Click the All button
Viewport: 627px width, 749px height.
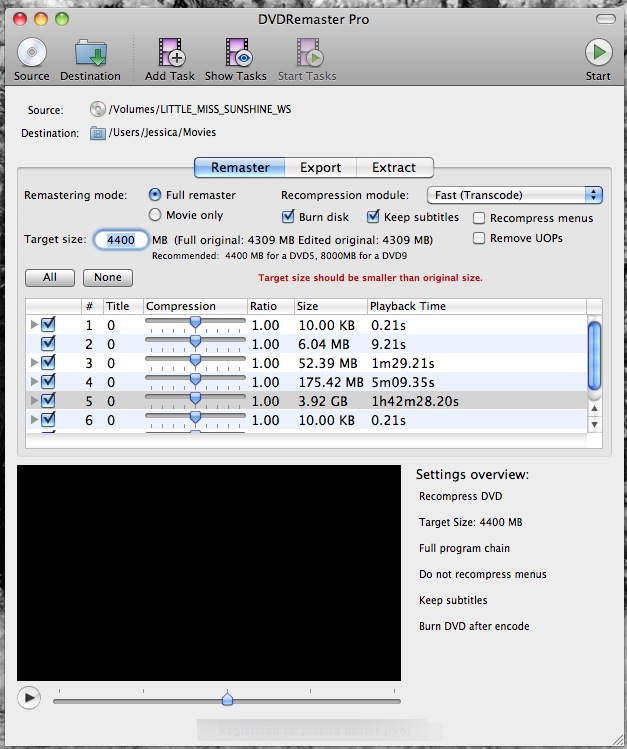(50, 278)
